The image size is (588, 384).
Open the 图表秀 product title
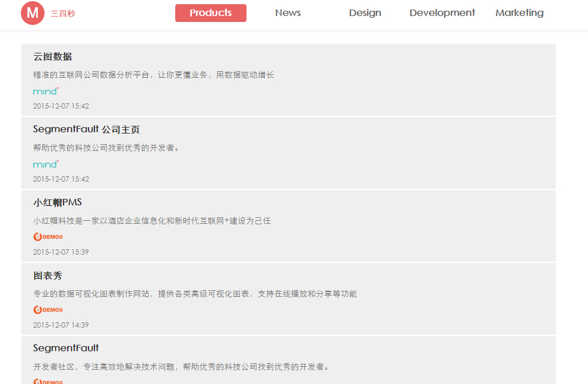coord(48,276)
